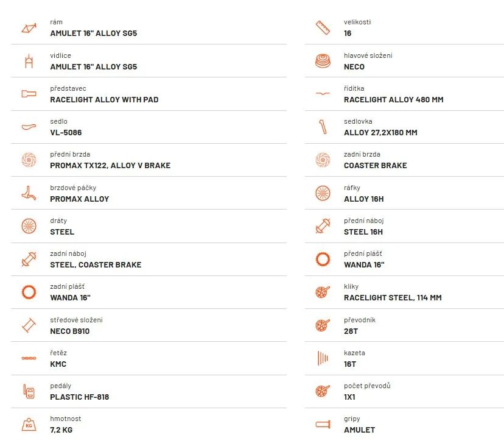The image size is (504, 446).
Task: Click the pedal icon beside pedály
Action: (x=29, y=391)
